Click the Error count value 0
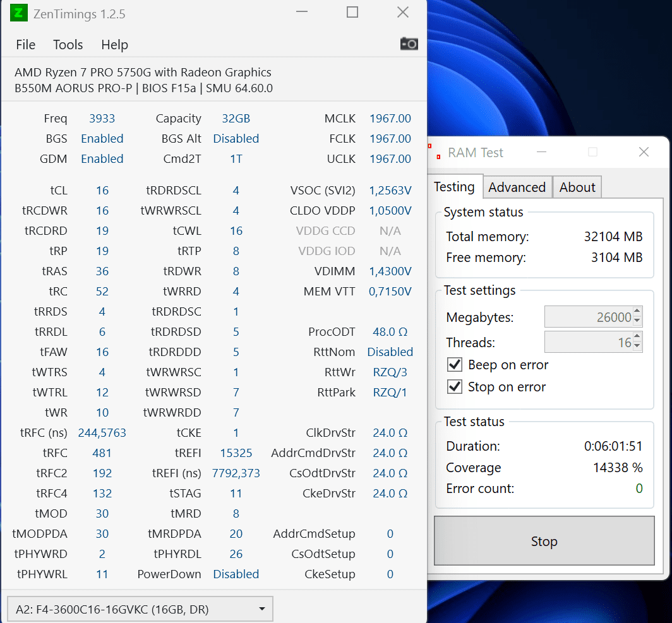 point(639,488)
